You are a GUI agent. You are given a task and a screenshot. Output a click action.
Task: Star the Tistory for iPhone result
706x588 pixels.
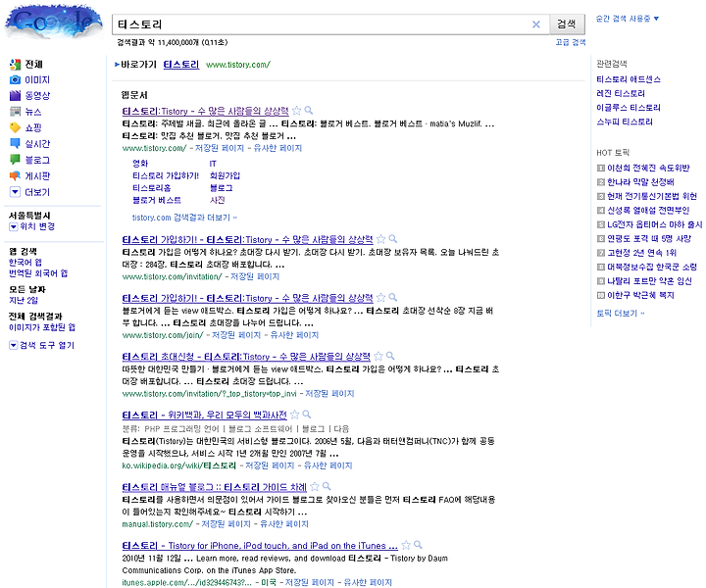(x=406, y=545)
